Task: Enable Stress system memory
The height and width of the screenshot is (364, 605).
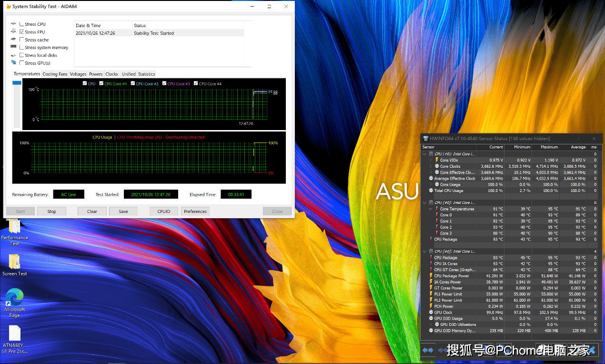Action: (21, 47)
